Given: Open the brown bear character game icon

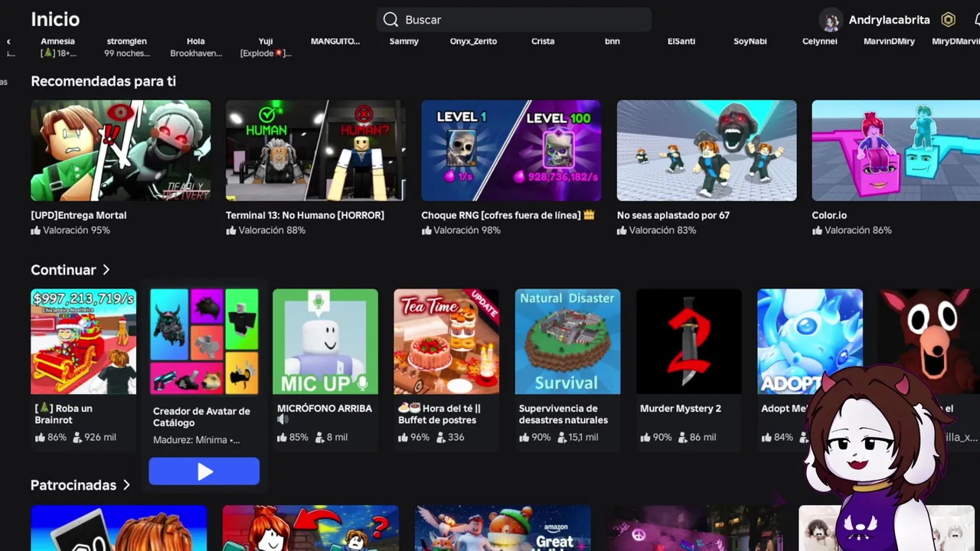Looking at the screenshot, I should (x=929, y=341).
